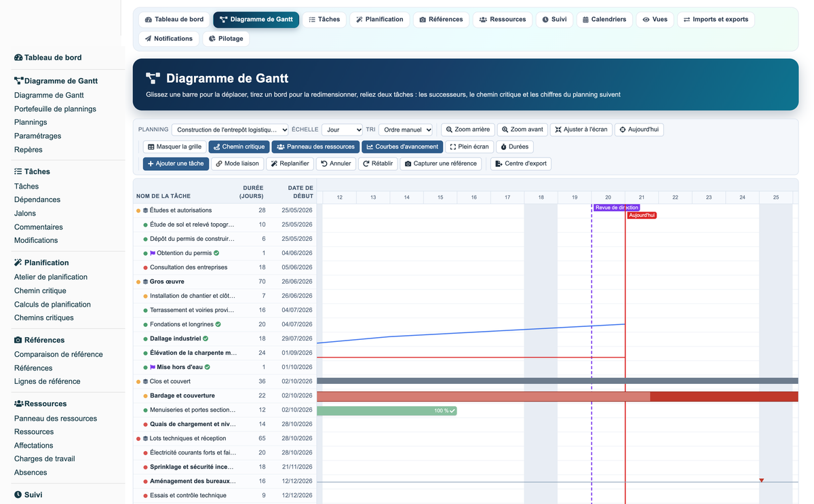The height and width of the screenshot is (504, 814).
Task: Open Portefeuille de plannings in sidebar
Action: 55,109
